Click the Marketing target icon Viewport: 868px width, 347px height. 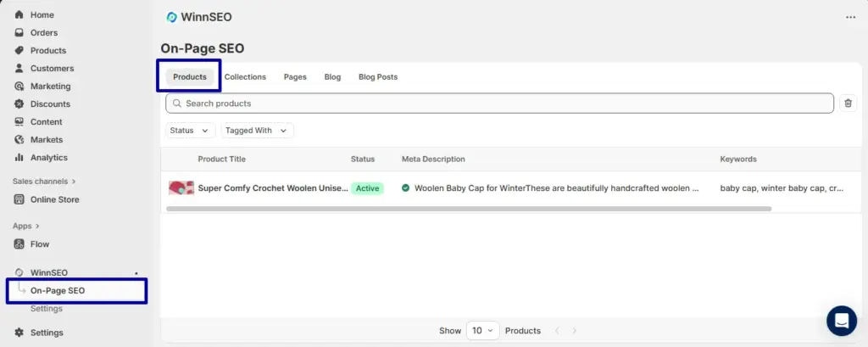point(19,86)
